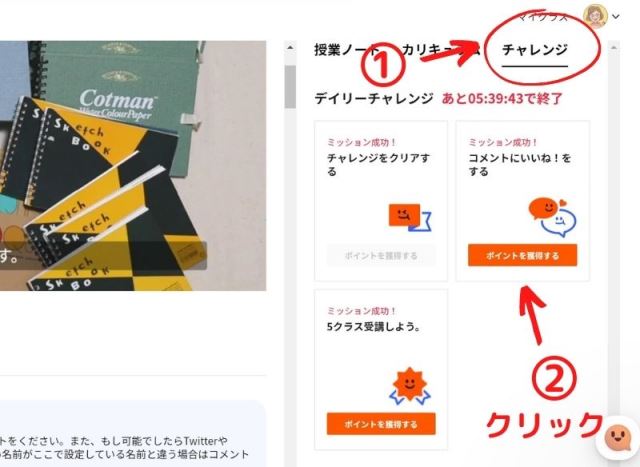Click the left scrollbar thumb
The height and width of the screenshot is (467, 640).
[x=290, y=87]
